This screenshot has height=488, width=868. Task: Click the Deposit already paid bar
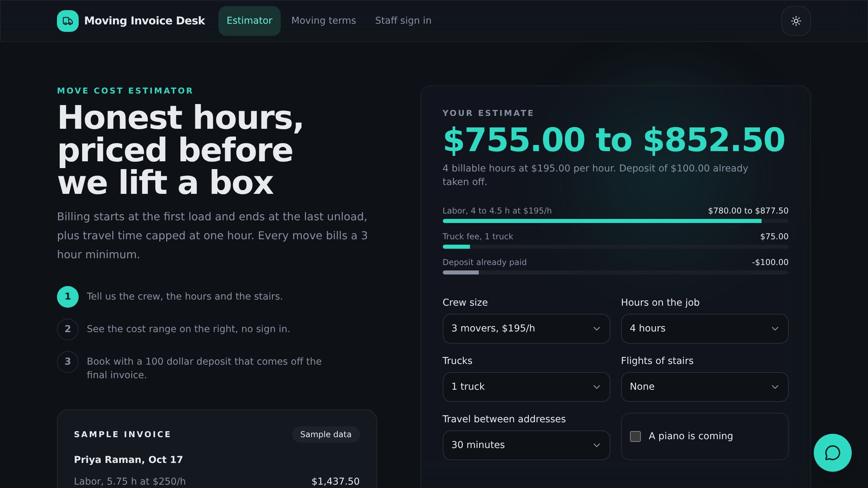coord(615,272)
